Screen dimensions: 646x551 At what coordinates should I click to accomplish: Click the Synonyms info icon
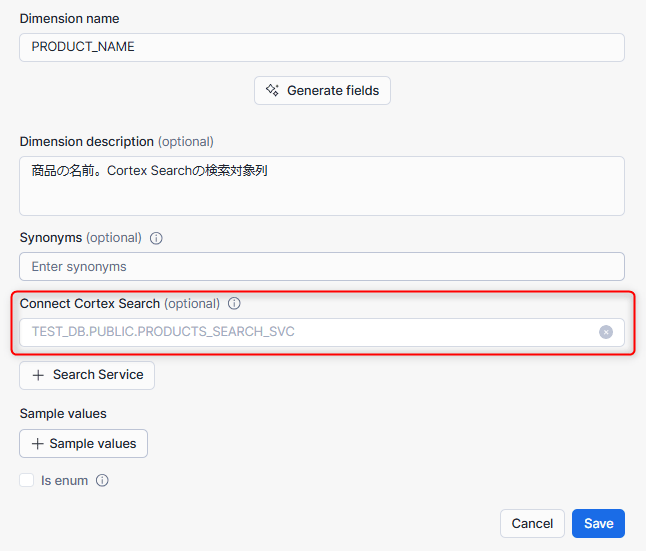pyautogui.click(x=156, y=238)
